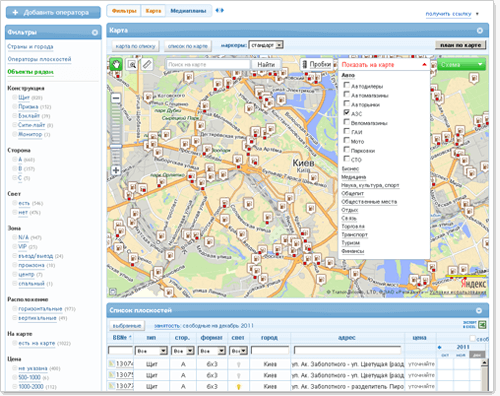Open the Медицина category link
This screenshot has width=500, height=396.
pos(353,177)
